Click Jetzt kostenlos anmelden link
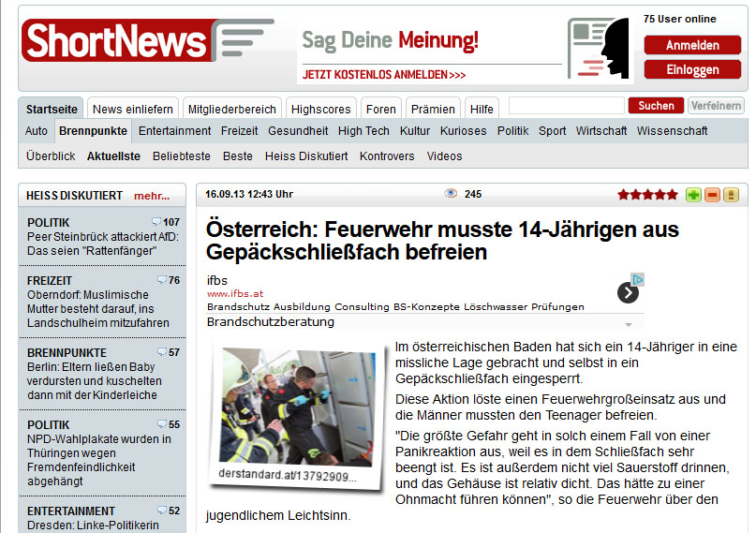756x533 pixels. (384, 75)
